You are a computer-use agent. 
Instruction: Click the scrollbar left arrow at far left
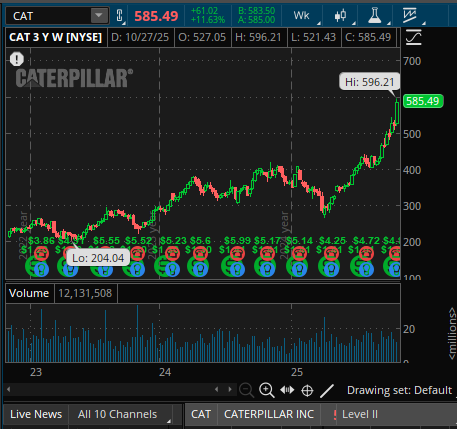8,389
